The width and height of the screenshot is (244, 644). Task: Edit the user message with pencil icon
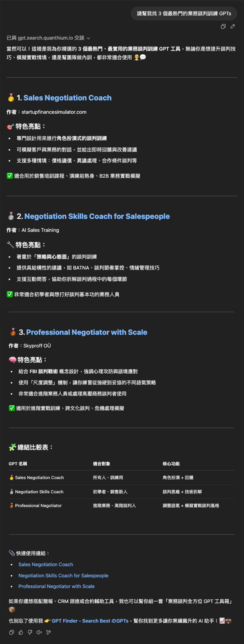pos(233,26)
